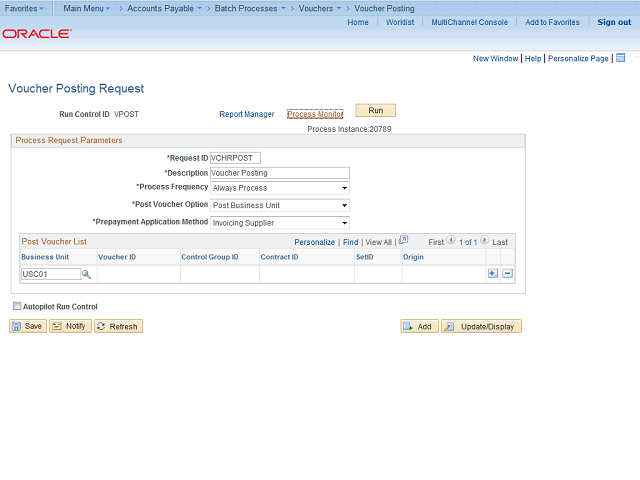Viewport: 640px width, 480px height.
Task: Toggle Autopilot Run Control checkbox
Action: click(17, 306)
